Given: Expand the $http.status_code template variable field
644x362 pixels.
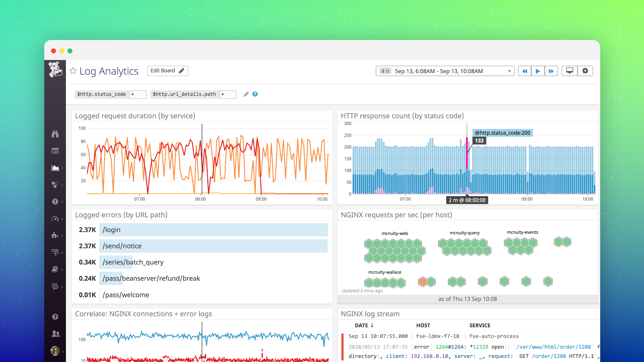Looking at the screenshot, I should (x=138, y=94).
